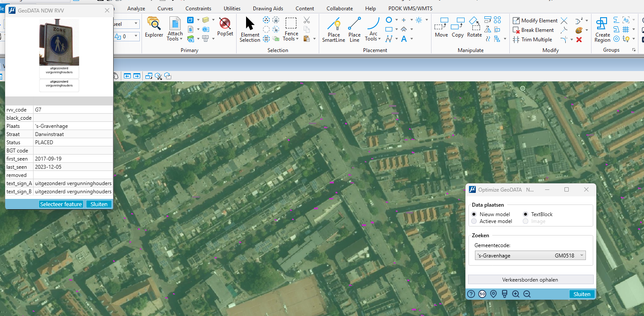Open Attach Tools in the ribbon
Viewport: 644px width, 316px height.
pos(175,29)
